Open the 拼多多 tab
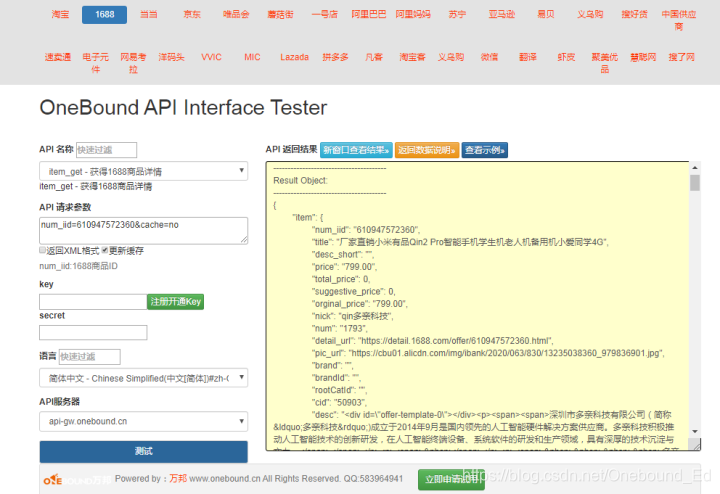The image size is (720, 494). tap(335, 57)
